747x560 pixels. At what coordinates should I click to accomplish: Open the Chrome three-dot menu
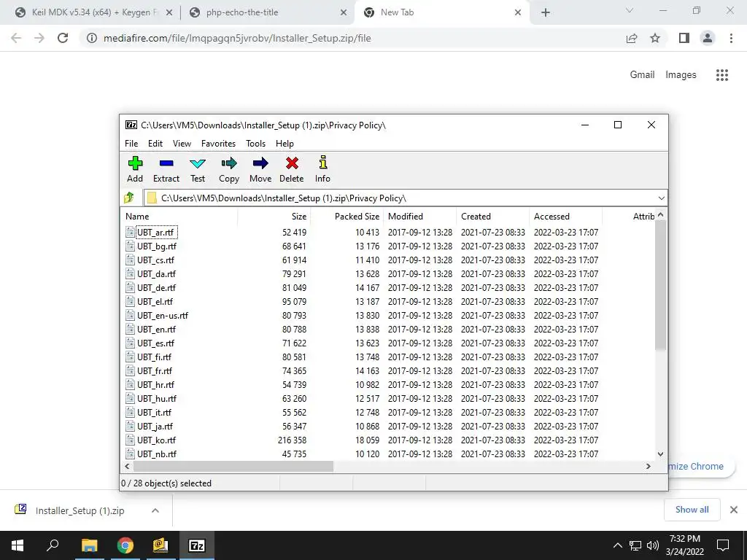(731, 38)
